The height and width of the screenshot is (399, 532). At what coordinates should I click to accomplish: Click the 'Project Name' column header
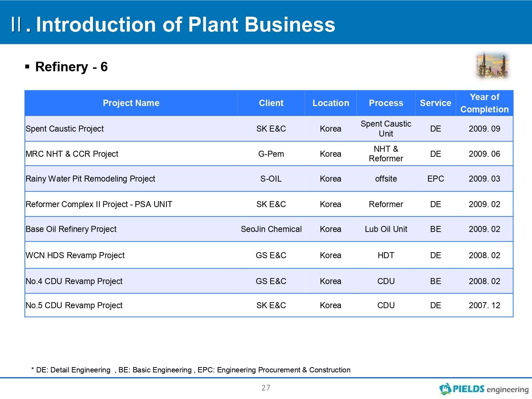point(131,103)
